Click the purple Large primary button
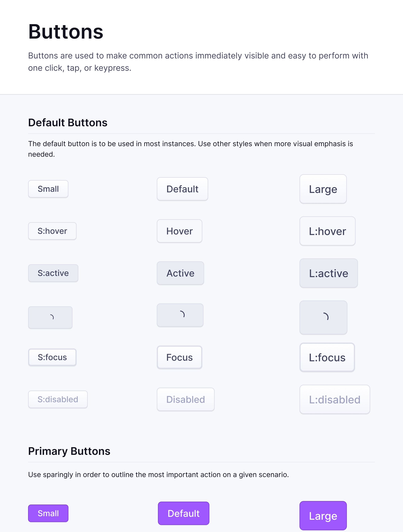Screen dimensions: 403x532 coord(323,516)
